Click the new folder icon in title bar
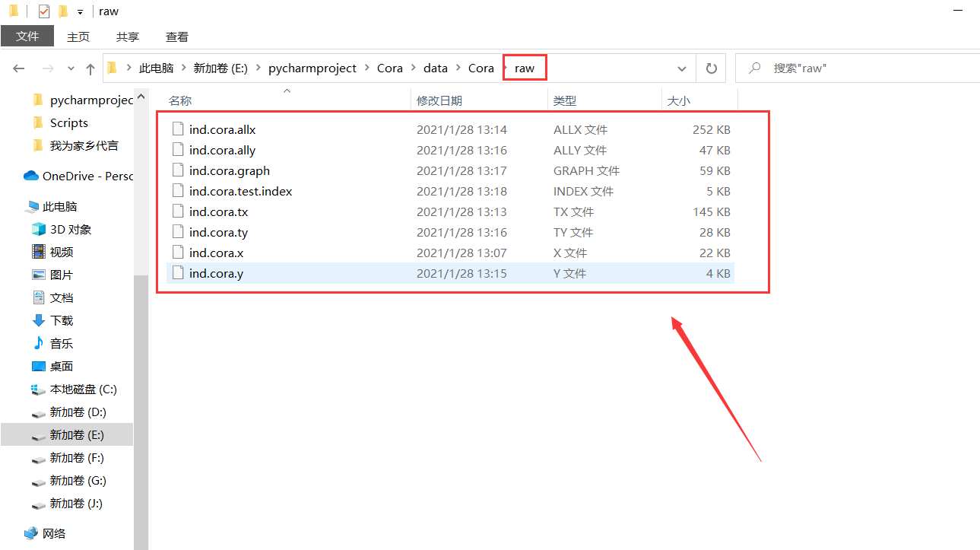The height and width of the screenshot is (550, 980). pyautogui.click(x=63, y=11)
